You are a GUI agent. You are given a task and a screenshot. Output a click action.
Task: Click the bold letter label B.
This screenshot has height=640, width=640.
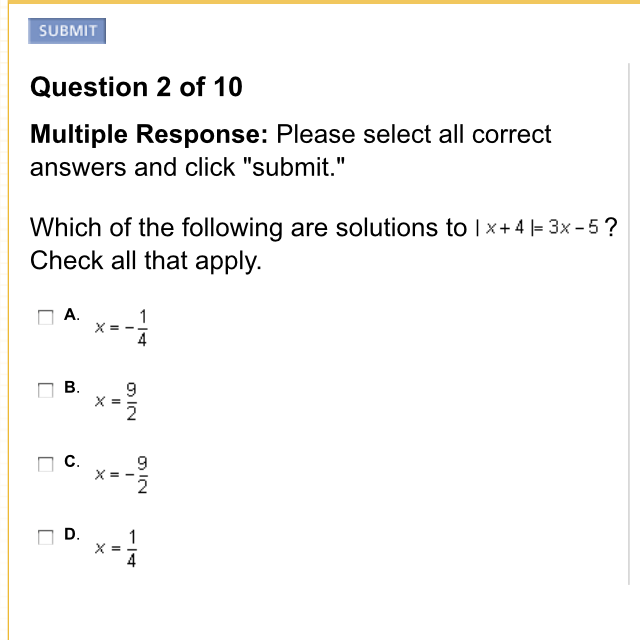(x=71, y=387)
